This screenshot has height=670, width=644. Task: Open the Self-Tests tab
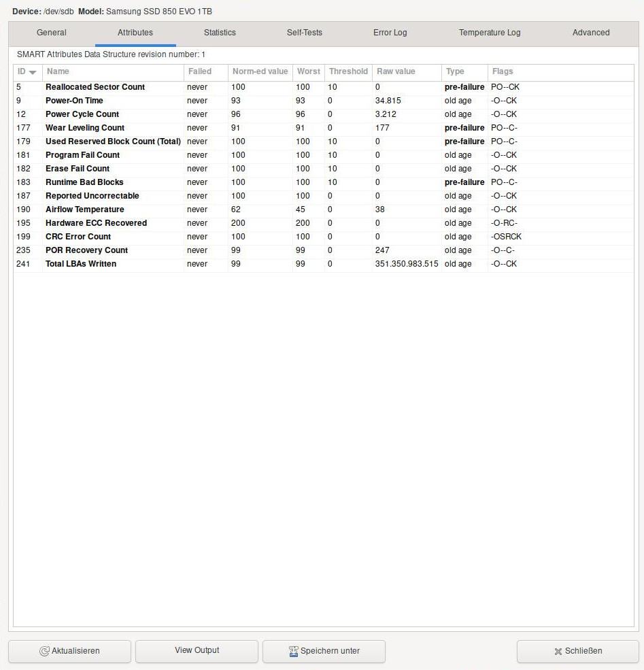tap(304, 33)
